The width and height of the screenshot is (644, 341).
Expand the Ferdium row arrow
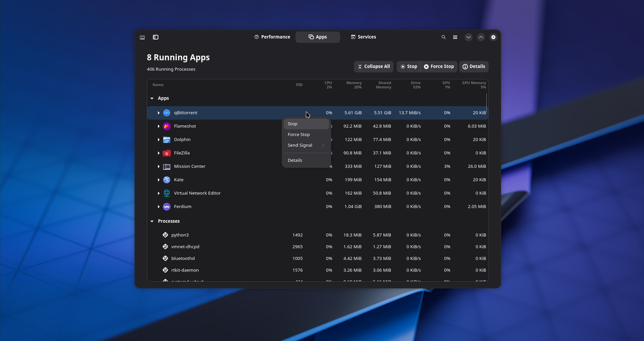(x=158, y=207)
